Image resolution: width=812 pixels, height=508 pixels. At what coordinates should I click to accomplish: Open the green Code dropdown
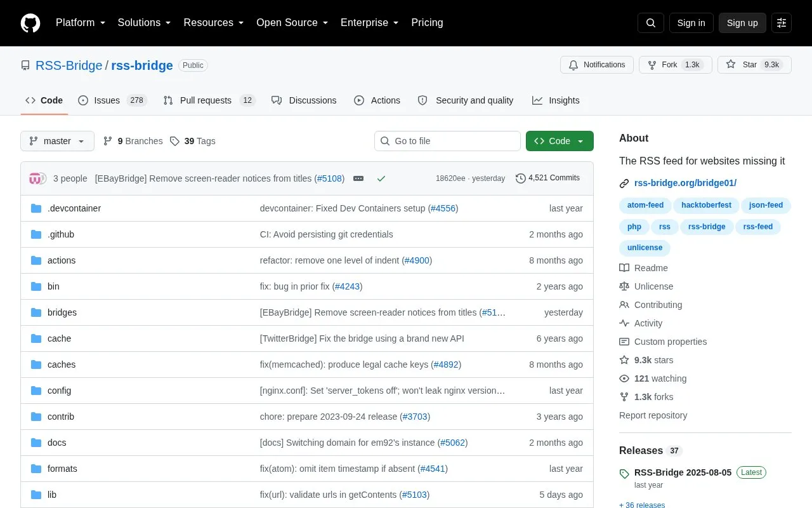pos(560,141)
